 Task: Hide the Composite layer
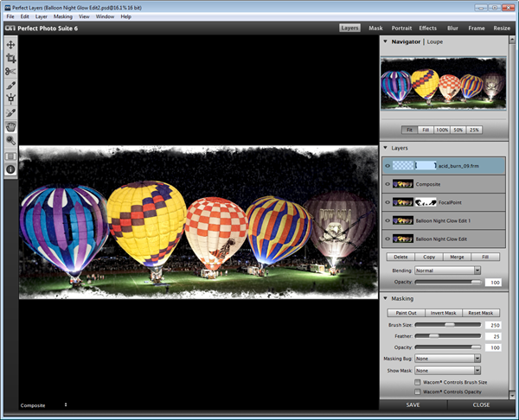387,183
